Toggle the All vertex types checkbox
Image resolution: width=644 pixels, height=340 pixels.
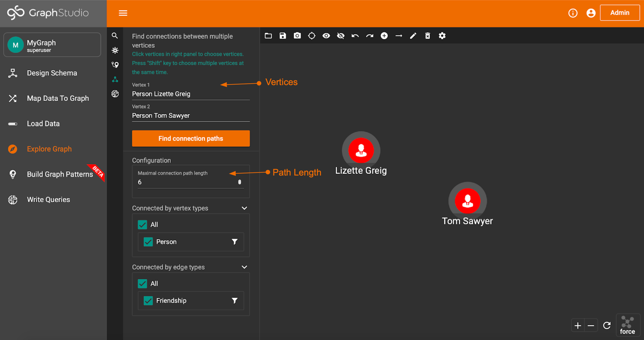tap(142, 225)
